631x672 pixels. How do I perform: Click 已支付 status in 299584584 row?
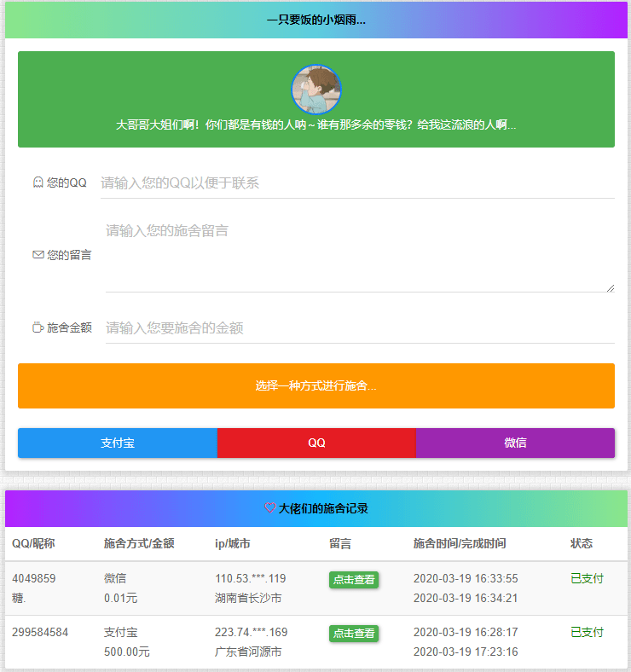(x=588, y=632)
